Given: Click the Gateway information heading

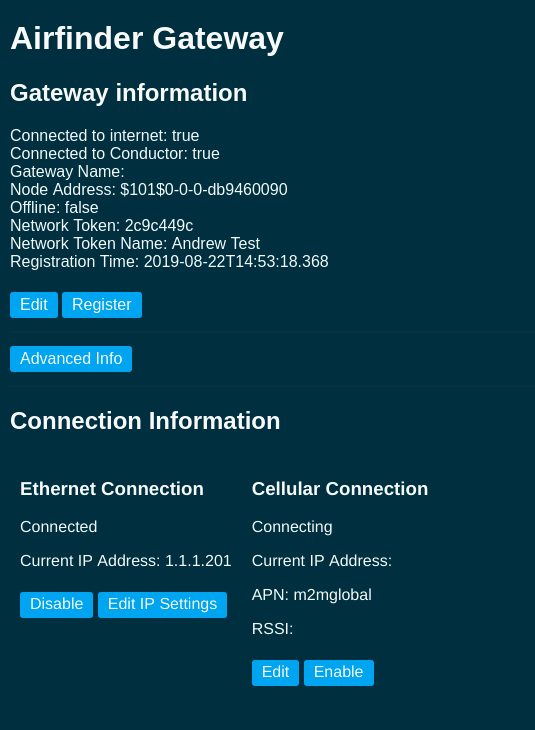Looking at the screenshot, I should tap(129, 93).
